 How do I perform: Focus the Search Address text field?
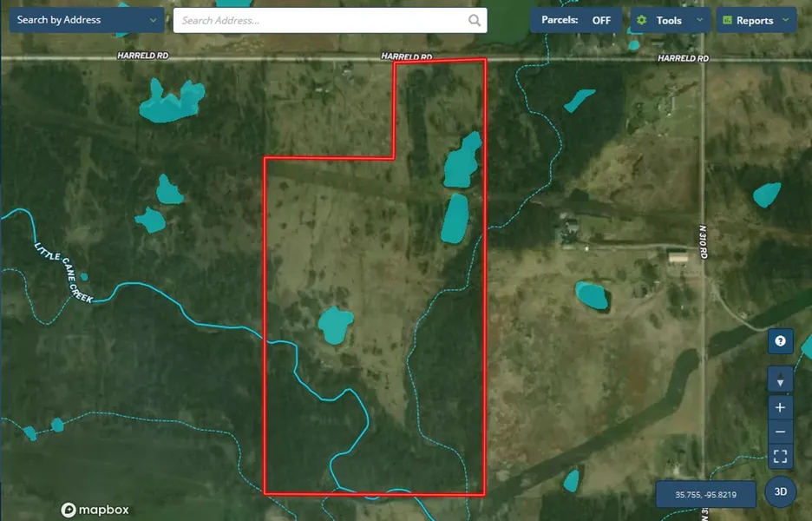click(x=321, y=20)
